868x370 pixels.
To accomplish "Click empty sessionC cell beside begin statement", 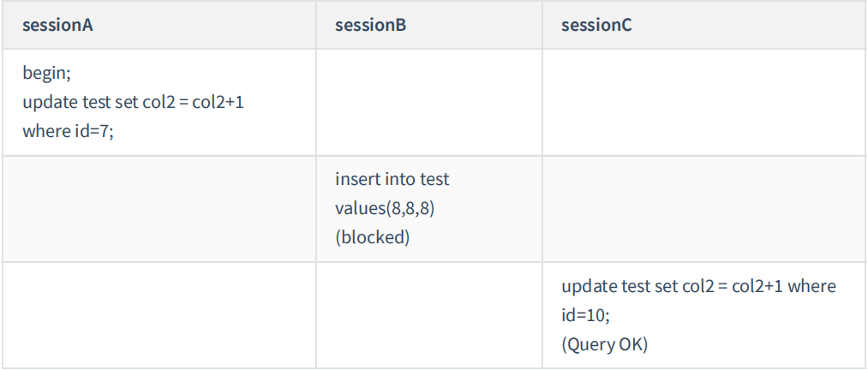I will pyautogui.click(x=704, y=103).
